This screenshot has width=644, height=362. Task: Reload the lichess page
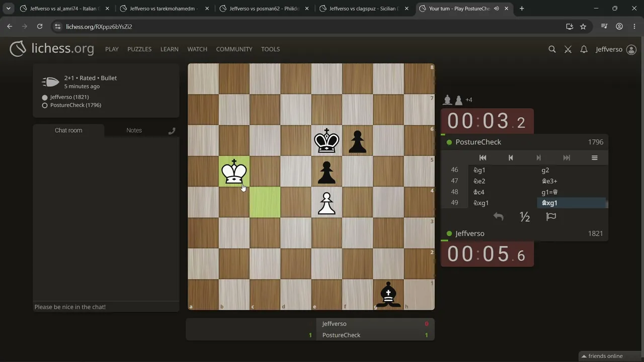(40, 27)
